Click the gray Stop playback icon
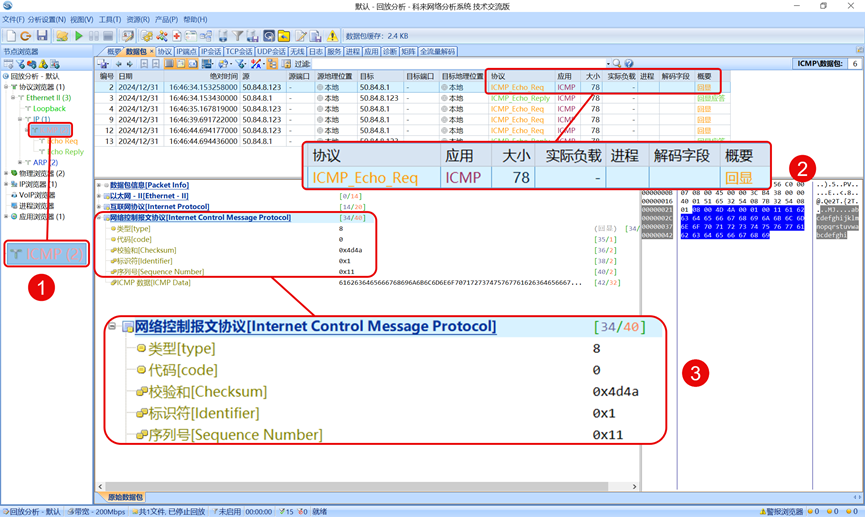 coord(106,36)
